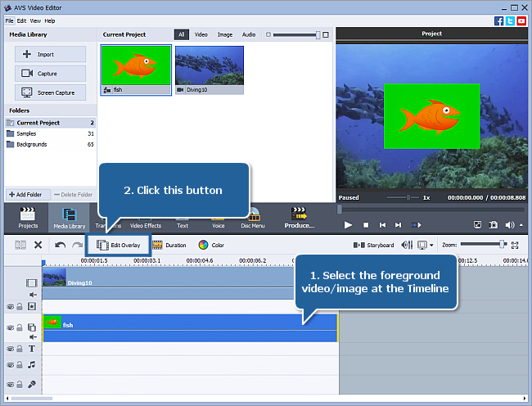Click the Duration button
Image resolution: width=532 pixels, height=406 pixels.
tap(169, 245)
